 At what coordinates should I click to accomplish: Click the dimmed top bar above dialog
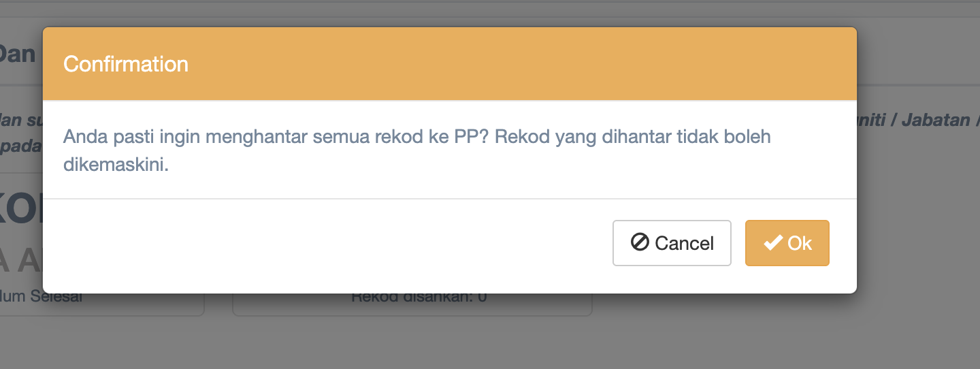click(490, 9)
